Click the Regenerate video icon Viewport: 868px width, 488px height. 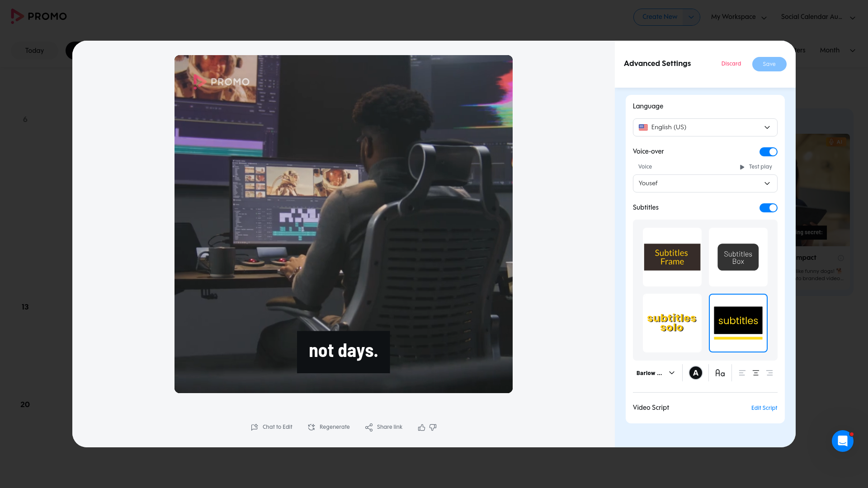point(311,427)
